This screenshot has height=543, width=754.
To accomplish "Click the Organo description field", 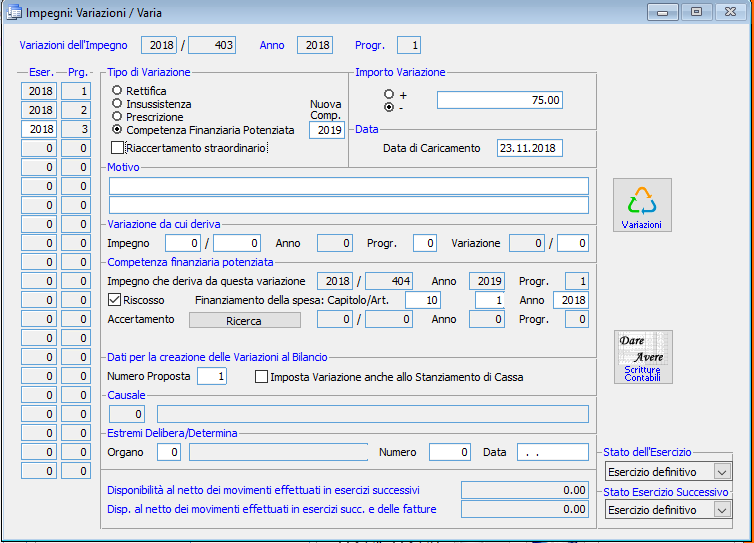I will (x=278, y=452).
